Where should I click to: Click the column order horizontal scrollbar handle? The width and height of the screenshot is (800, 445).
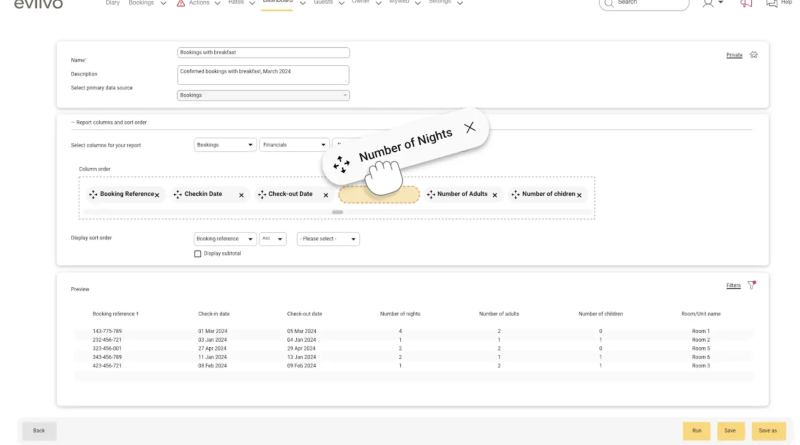337,212
